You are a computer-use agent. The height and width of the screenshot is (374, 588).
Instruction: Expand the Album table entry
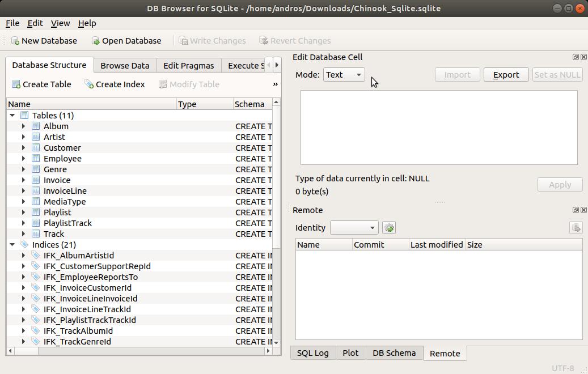(x=23, y=126)
